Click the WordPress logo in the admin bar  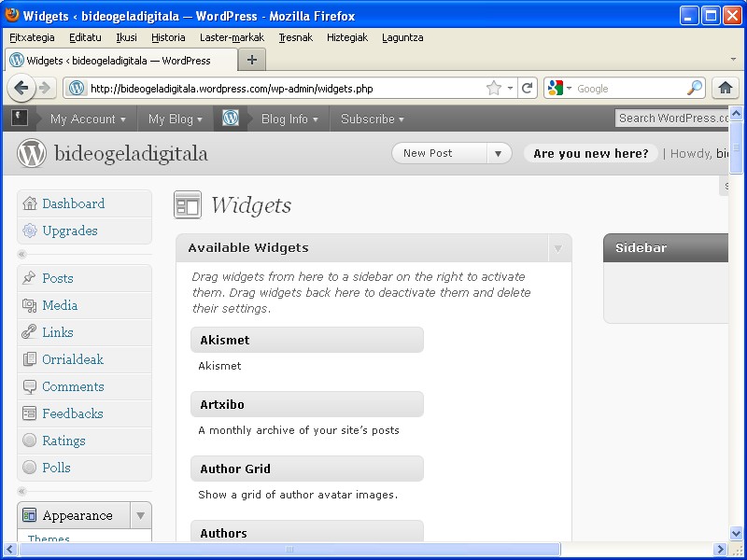[231, 119]
